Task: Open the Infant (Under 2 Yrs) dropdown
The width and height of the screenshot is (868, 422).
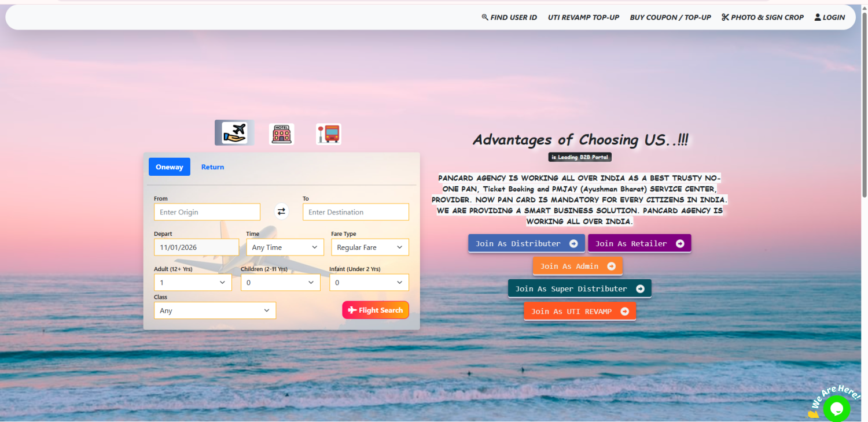Action: 369,283
